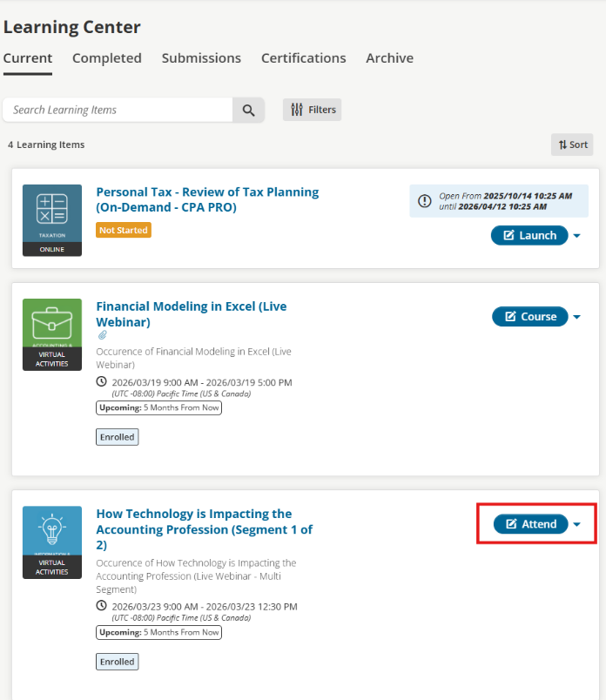Click the paperclip attachment icon
This screenshot has height=700, width=606.
click(102, 335)
